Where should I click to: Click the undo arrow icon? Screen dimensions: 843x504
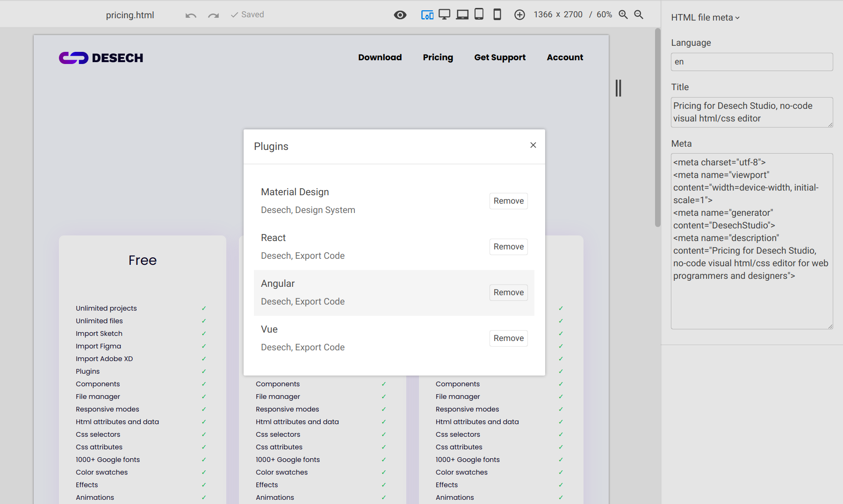(x=191, y=15)
